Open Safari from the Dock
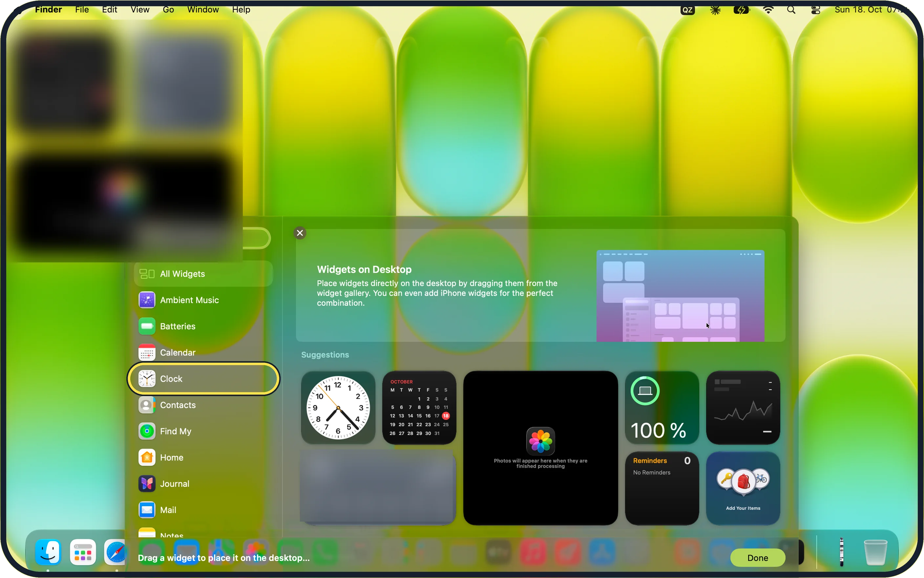 [x=115, y=552]
